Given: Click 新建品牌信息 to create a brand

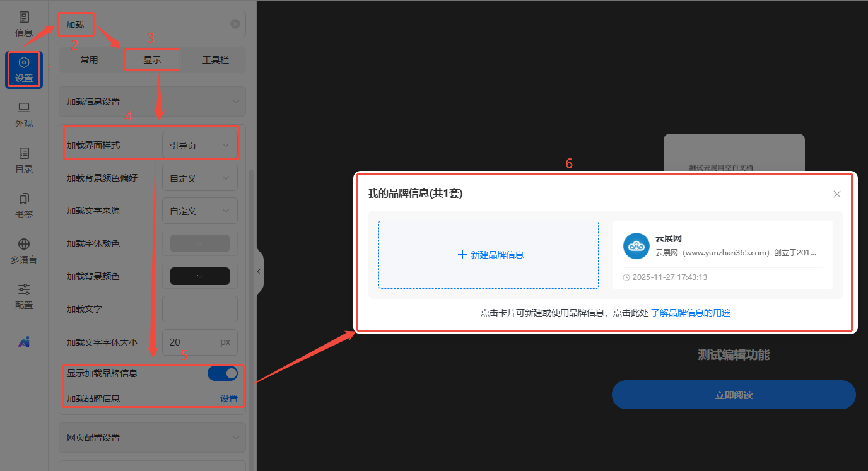Looking at the screenshot, I should pos(489,255).
